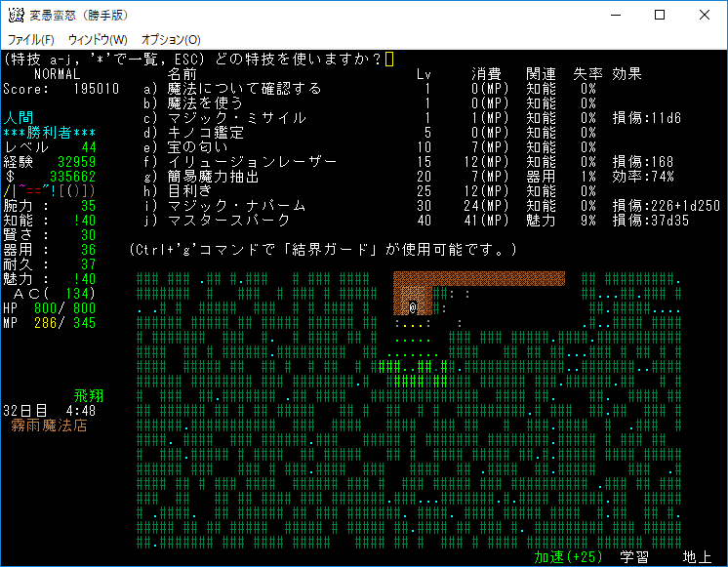This screenshot has width=728, height=567.
Task: Click the 地上 depth indicator
Action: pos(697,557)
